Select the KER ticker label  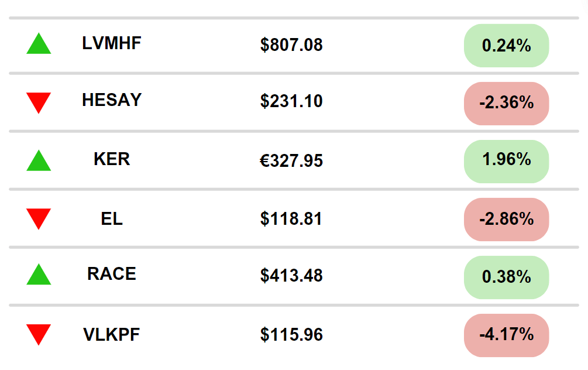[112, 159]
